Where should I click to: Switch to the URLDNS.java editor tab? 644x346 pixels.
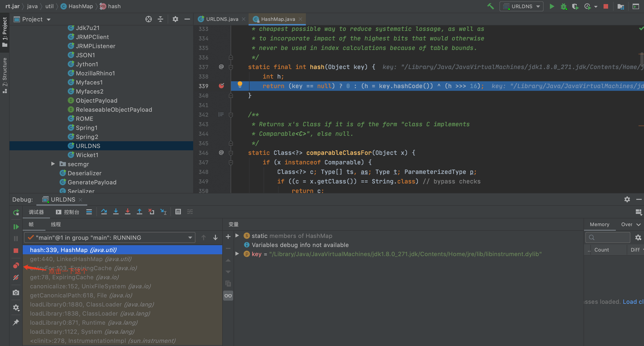point(222,19)
